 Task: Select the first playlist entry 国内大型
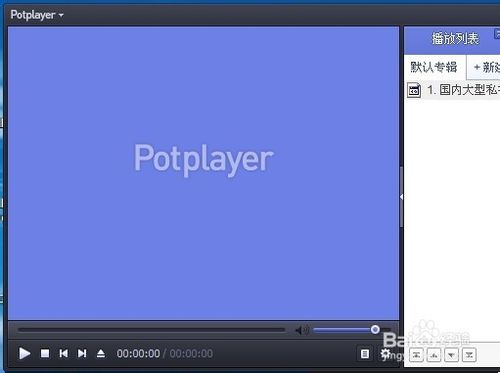pyautogui.click(x=452, y=90)
